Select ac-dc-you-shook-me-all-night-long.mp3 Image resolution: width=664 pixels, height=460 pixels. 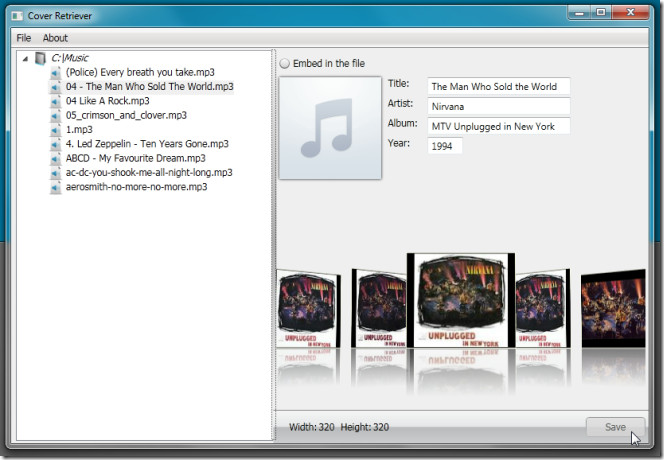pyautogui.click(x=149, y=173)
